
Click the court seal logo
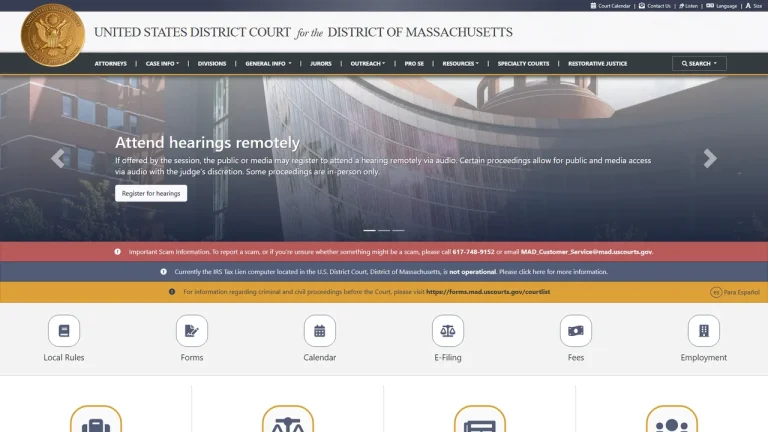point(53,35)
